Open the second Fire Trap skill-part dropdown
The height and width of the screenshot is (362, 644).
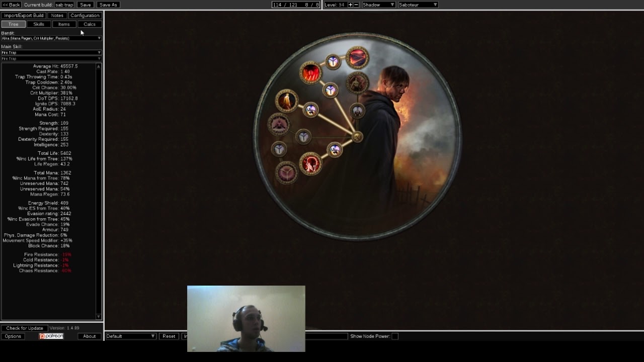(51, 58)
